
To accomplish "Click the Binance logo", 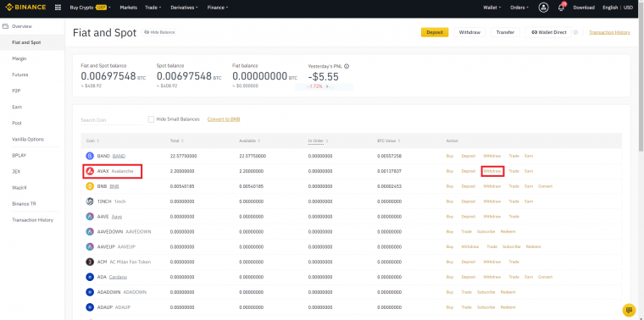I will pos(25,8).
